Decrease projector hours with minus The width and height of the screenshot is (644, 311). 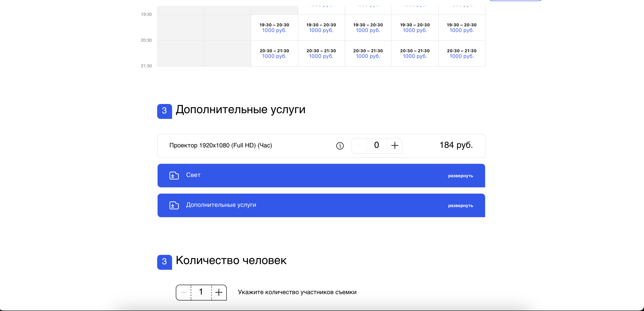359,145
